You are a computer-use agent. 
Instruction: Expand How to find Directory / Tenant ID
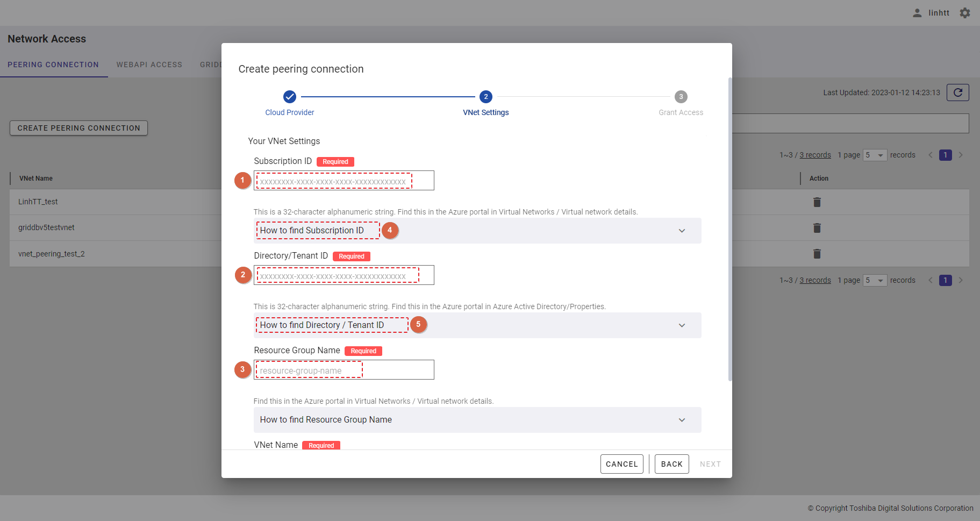point(682,325)
